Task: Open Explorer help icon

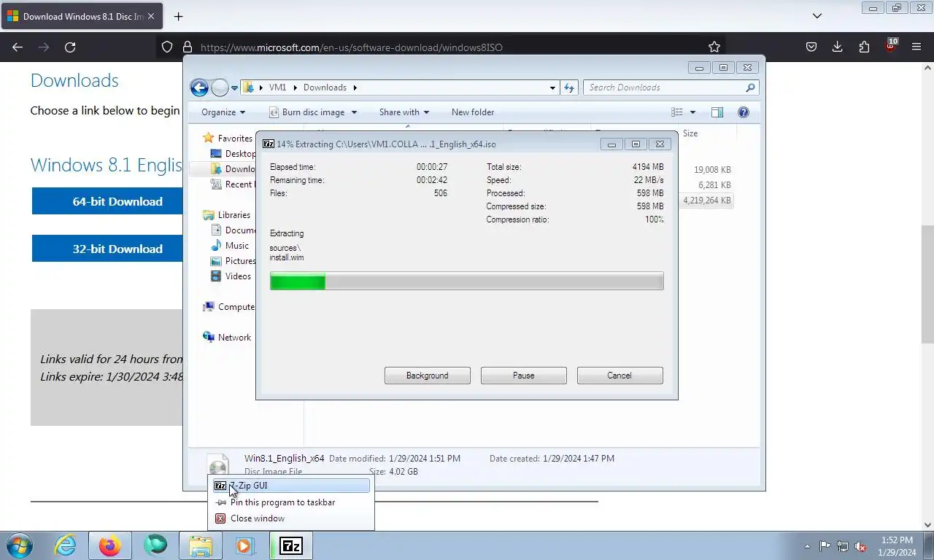Action: coord(744,112)
